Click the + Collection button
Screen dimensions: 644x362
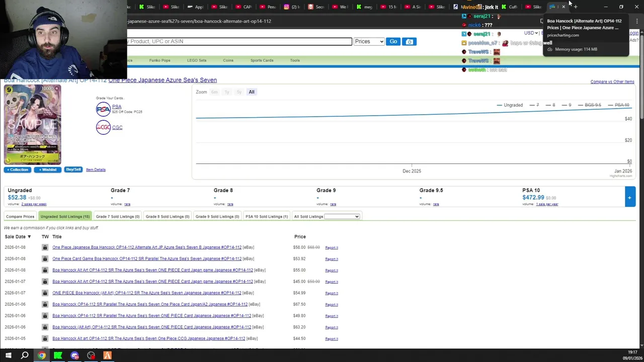(x=18, y=170)
